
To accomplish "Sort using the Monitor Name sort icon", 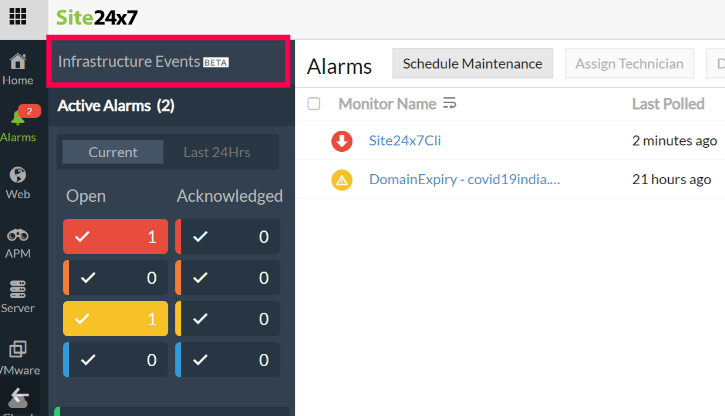I will click(449, 103).
